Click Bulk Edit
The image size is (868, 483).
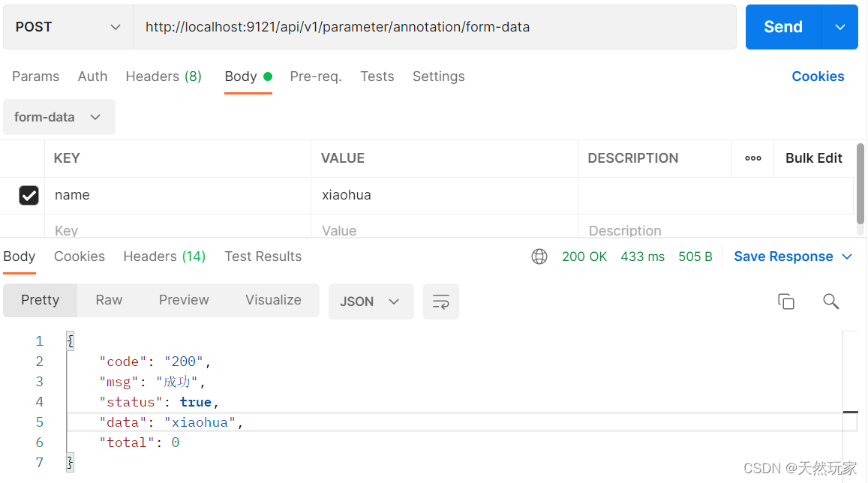(x=814, y=158)
